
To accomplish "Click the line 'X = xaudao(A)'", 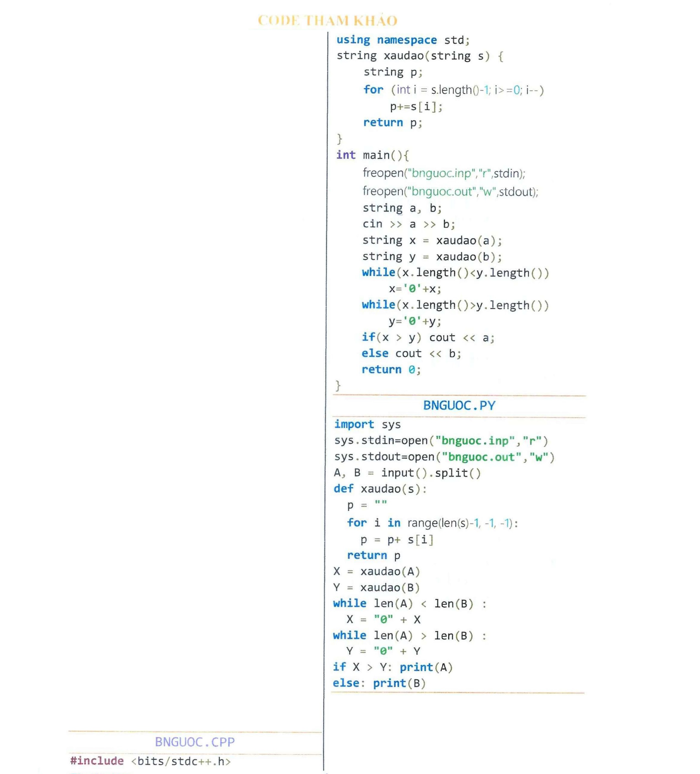I will [377, 572].
